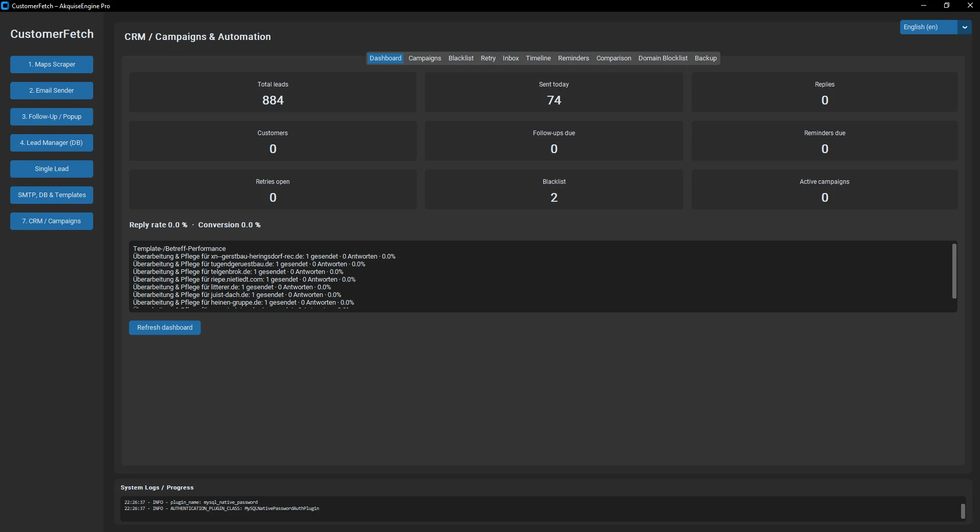The height and width of the screenshot is (532, 980).
Task: Click the Follow-ups due card
Action: 554,141
